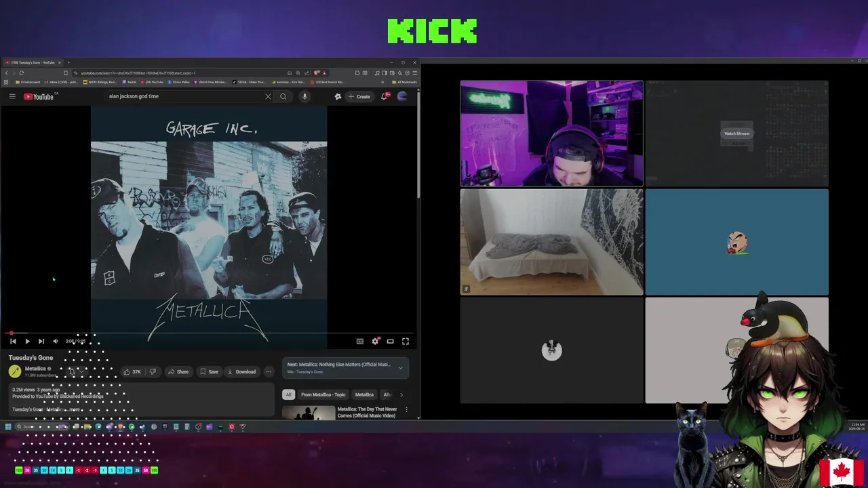
Task: Go to previous video in player
Action: (x=13, y=341)
